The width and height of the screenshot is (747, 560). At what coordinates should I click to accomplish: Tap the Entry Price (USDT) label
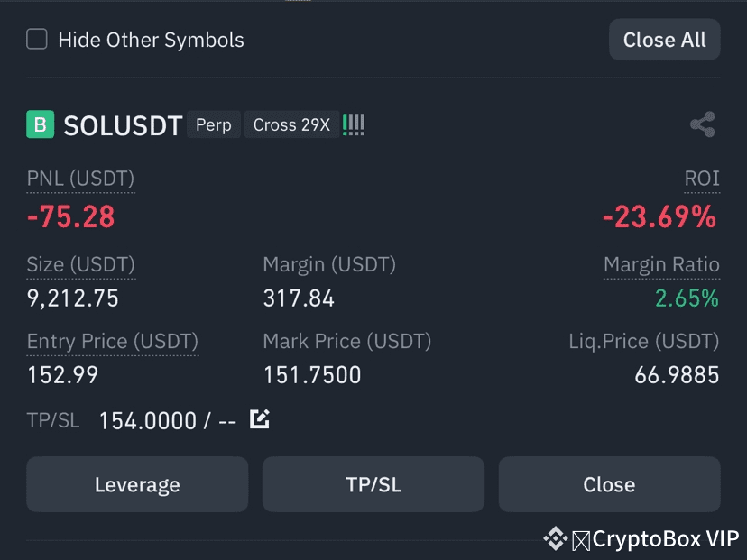click(113, 342)
